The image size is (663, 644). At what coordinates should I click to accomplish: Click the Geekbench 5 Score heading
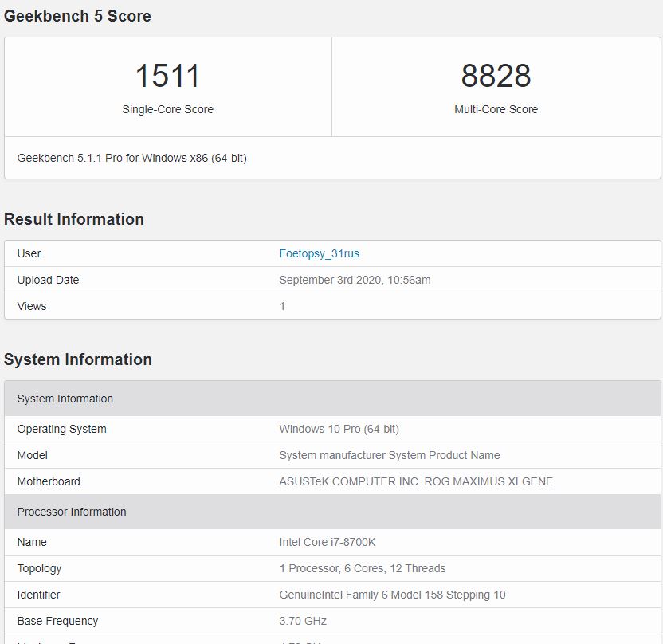(77, 16)
